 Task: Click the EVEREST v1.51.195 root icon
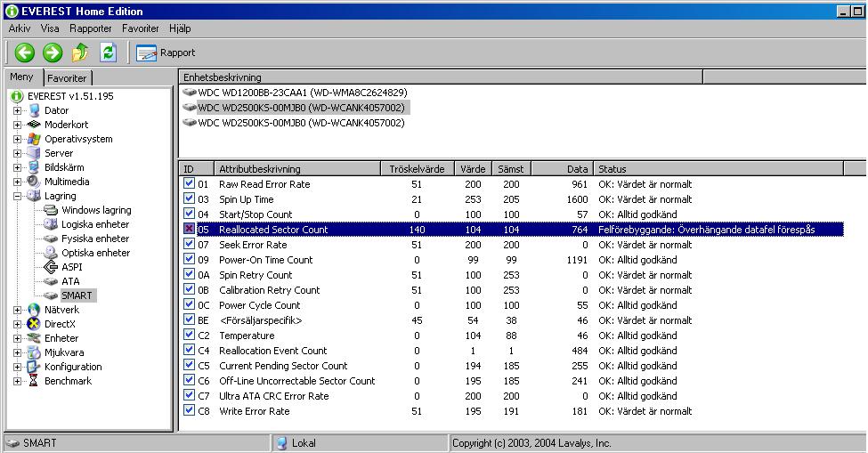[17, 96]
